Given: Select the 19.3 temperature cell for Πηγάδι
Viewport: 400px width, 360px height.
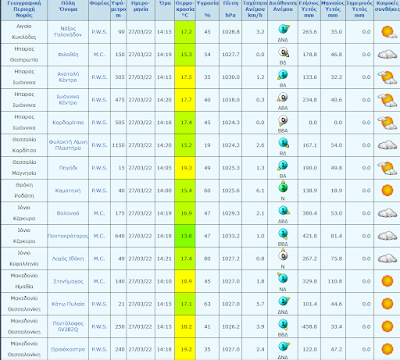Looking at the screenshot, I should (x=185, y=168).
